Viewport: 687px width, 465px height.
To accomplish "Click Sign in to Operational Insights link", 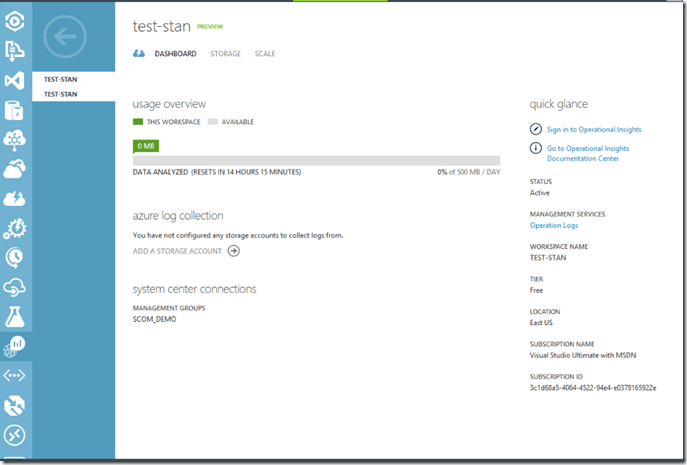I will tap(593, 129).
